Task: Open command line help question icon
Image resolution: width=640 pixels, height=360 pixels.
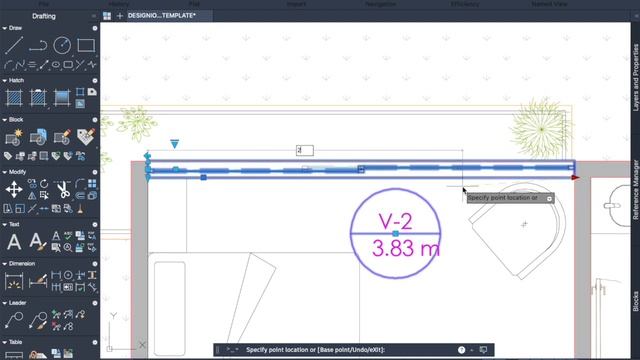Action: click(x=461, y=350)
